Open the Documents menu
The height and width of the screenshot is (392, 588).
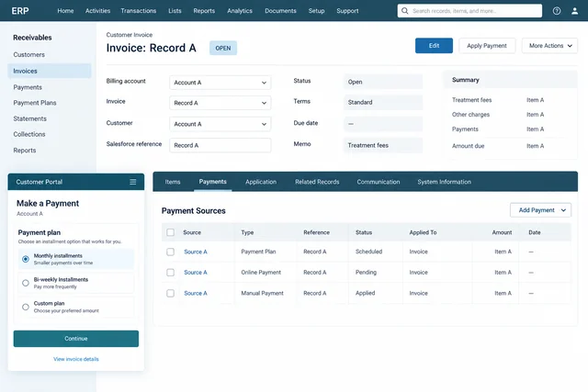point(280,11)
